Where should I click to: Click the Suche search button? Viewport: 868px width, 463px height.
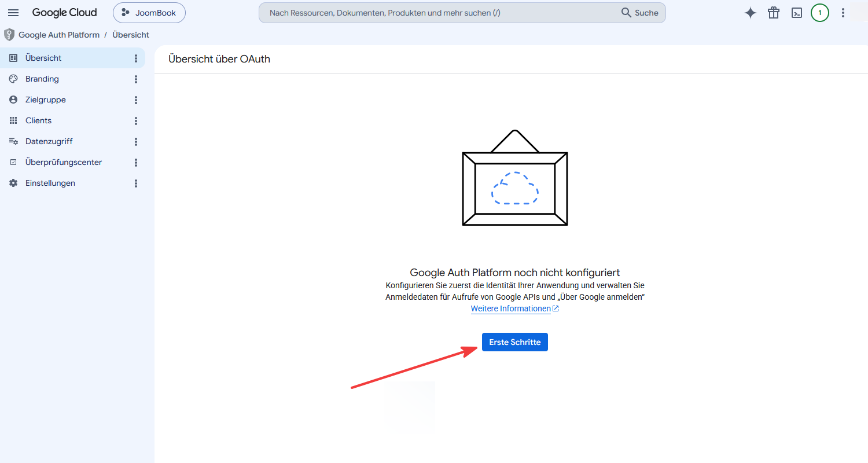(x=640, y=13)
